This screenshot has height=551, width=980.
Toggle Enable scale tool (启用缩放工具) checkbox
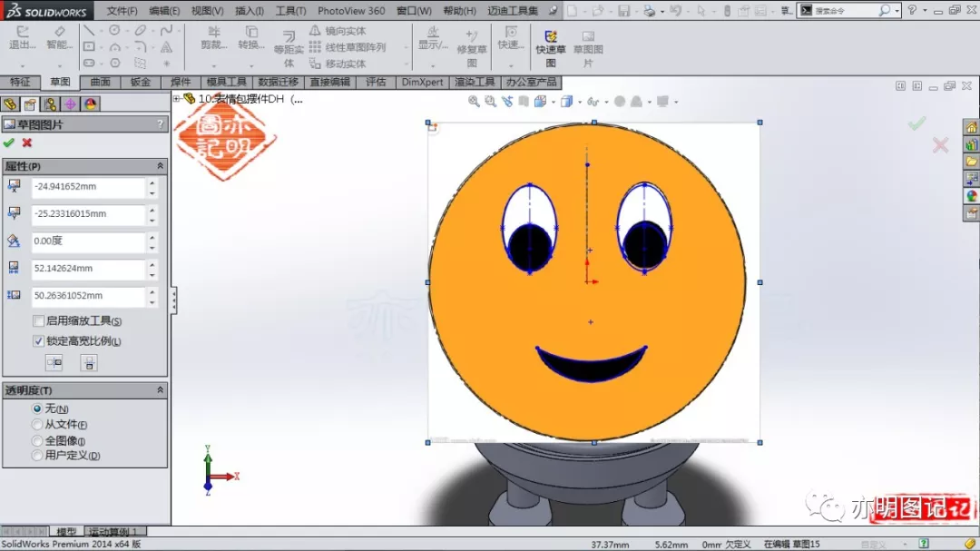[x=38, y=320]
